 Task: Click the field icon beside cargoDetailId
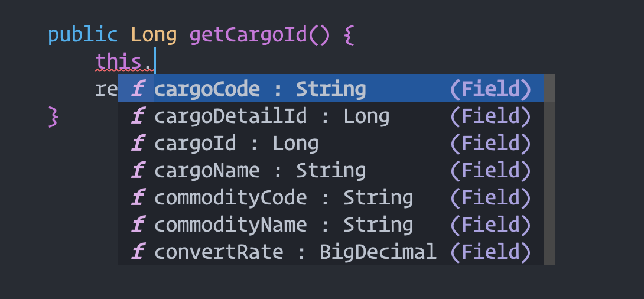coord(138,116)
